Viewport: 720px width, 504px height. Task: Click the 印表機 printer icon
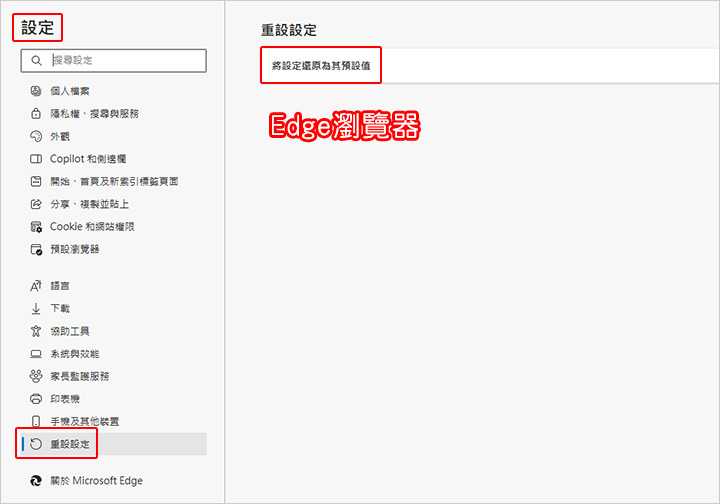[36, 399]
